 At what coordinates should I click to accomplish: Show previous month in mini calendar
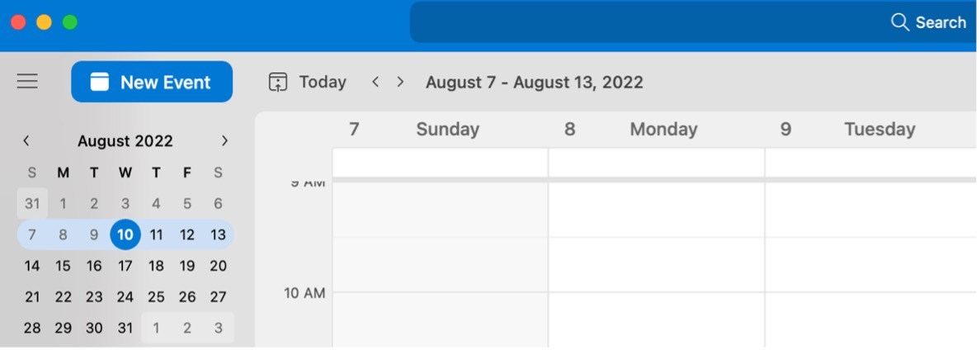[x=26, y=141]
